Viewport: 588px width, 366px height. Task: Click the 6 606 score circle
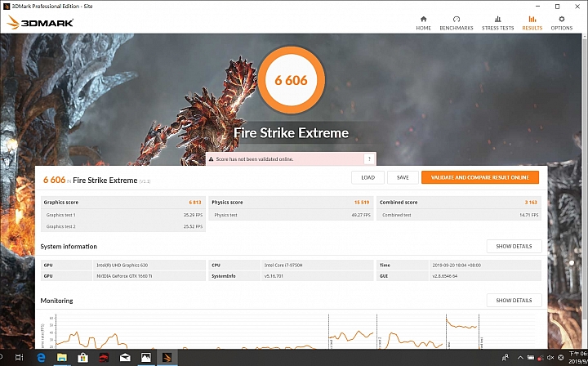pos(292,79)
